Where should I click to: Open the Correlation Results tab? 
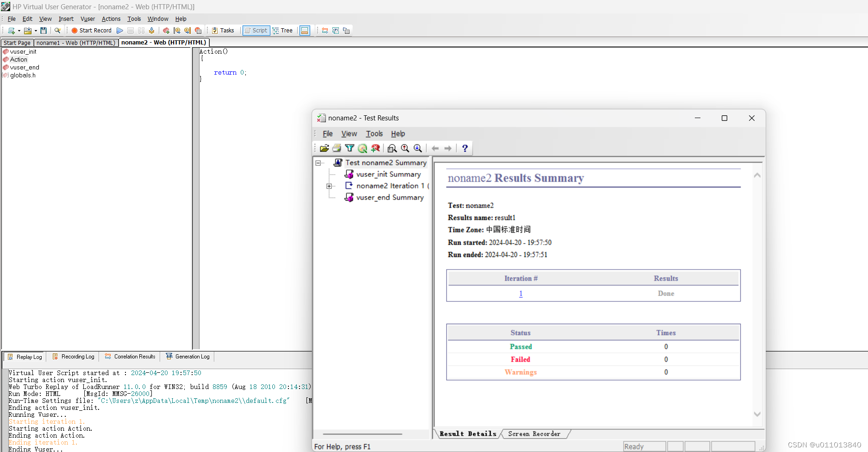tap(130, 357)
